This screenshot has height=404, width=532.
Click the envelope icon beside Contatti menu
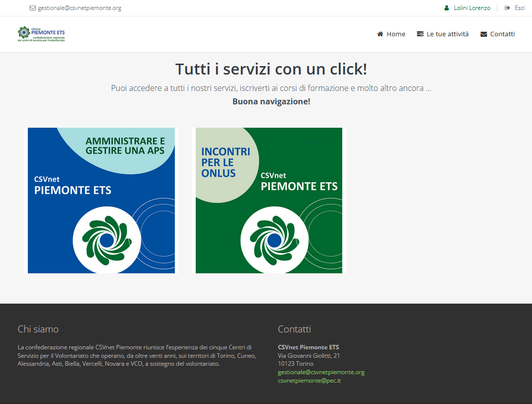click(x=483, y=34)
